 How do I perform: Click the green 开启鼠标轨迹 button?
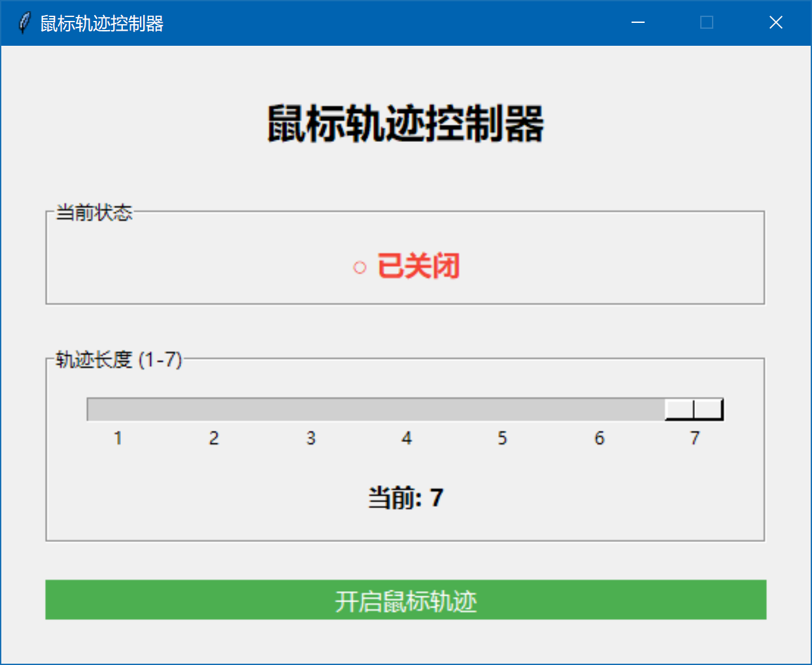[405, 600]
